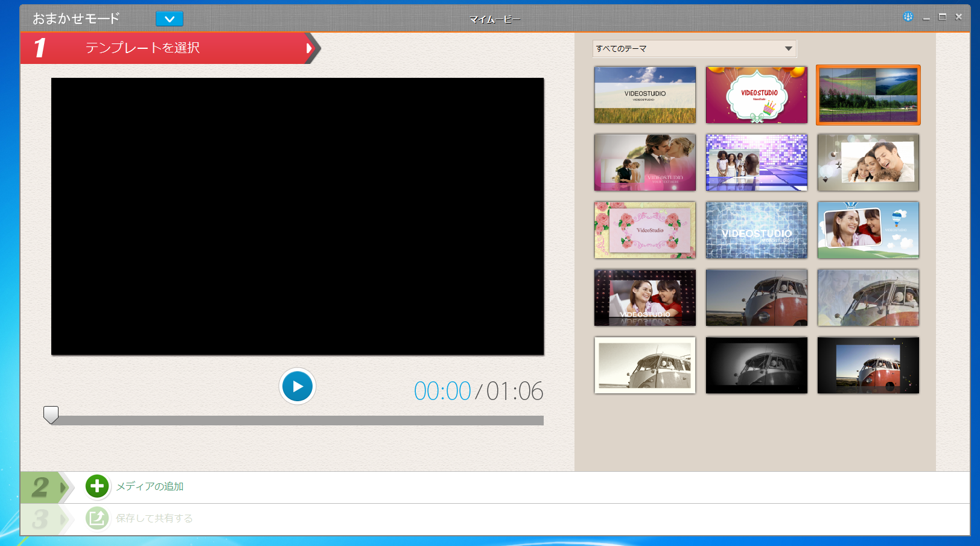Choose the purple mosaic family template
Screen dimensions: 980x546
click(757, 163)
